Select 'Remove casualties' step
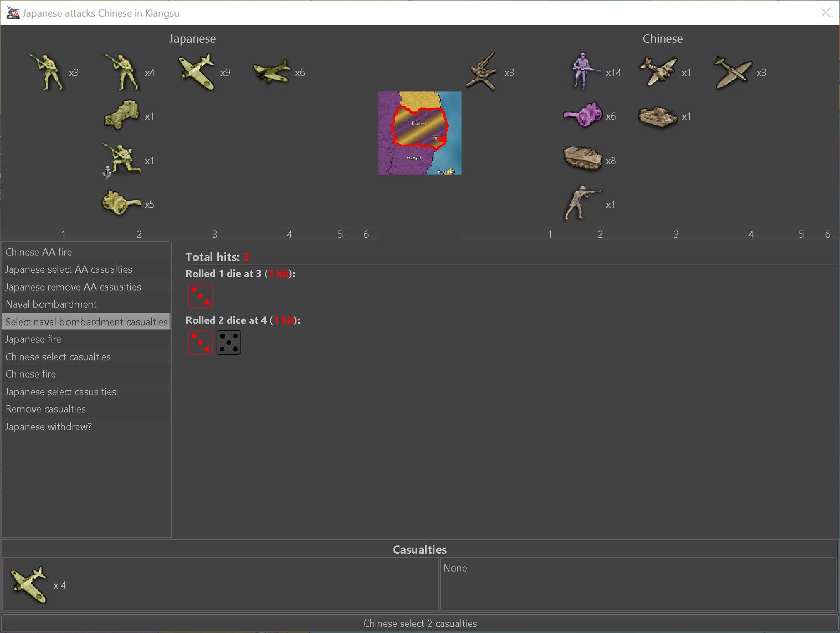 pyautogui.click(x=86, y=409)
